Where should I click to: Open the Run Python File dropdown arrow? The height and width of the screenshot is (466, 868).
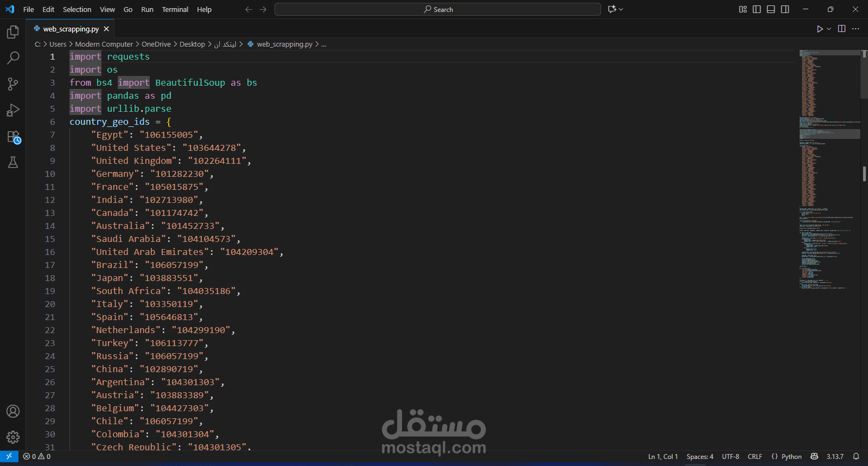coord(829,29)
